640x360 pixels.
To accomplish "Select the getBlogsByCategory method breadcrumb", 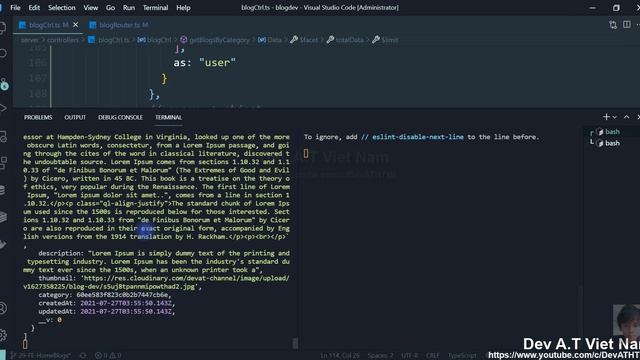I will [x=215, y=40].
